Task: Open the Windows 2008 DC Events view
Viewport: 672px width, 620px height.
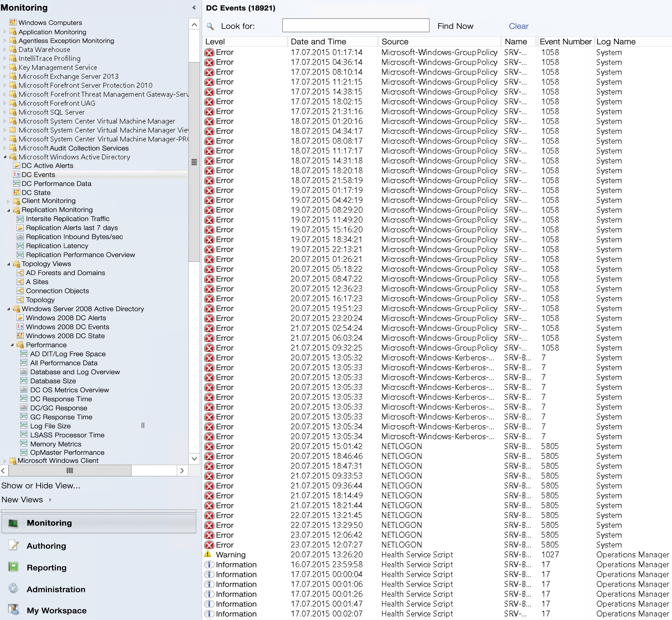Action: tap(66, 327)
